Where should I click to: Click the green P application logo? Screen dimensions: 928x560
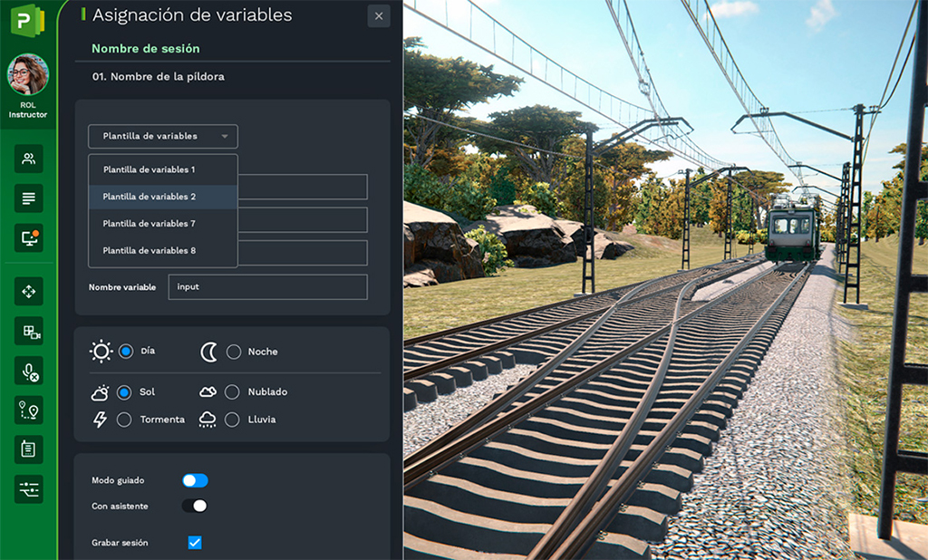pyautogui.click(x=27, y=21)
